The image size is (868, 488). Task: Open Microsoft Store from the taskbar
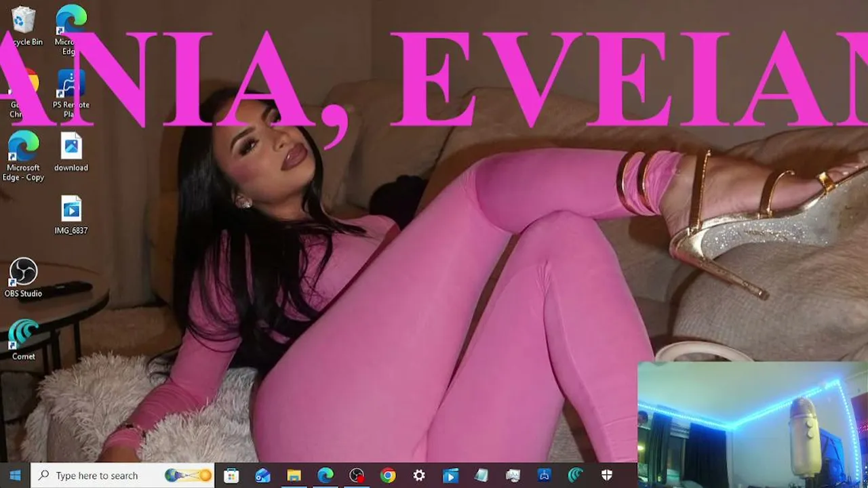[231, 475]
